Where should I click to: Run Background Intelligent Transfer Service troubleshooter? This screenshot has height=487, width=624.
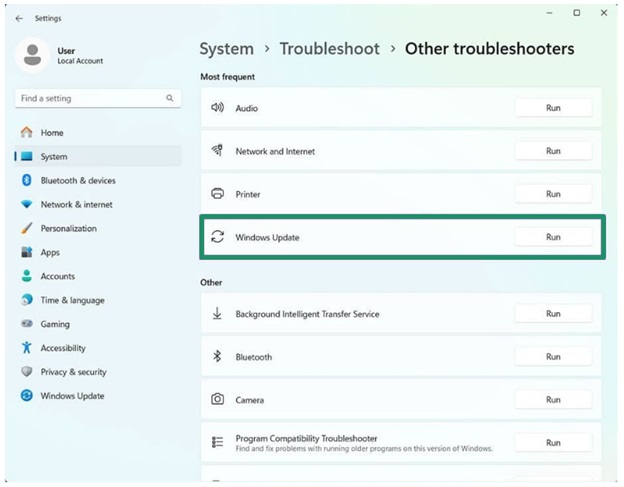pyautogui.click(x=553, y=314)
